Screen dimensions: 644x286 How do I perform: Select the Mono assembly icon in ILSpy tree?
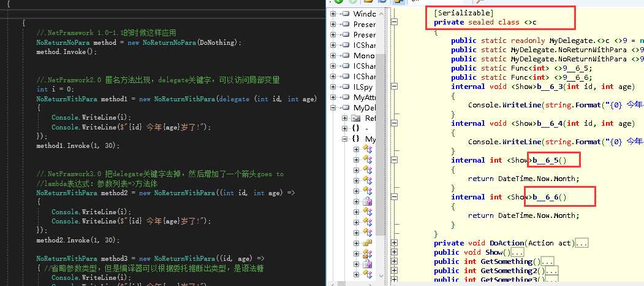346,56
